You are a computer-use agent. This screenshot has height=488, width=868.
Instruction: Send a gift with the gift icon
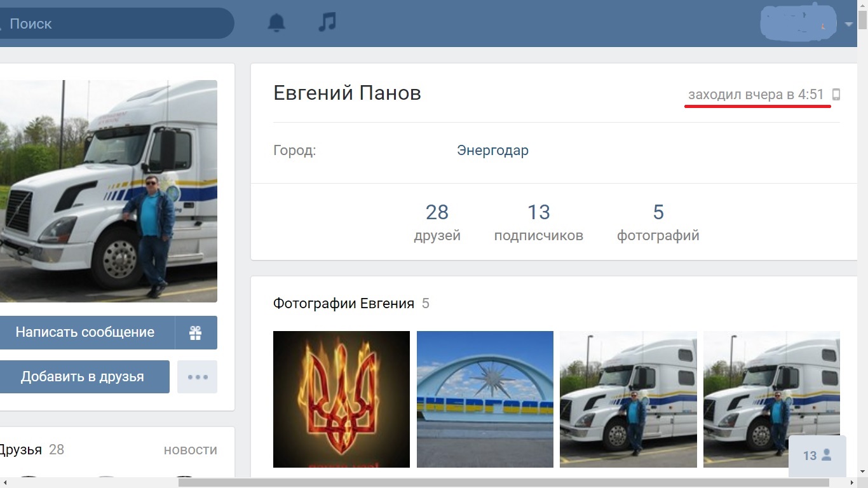tap(196, 332)
